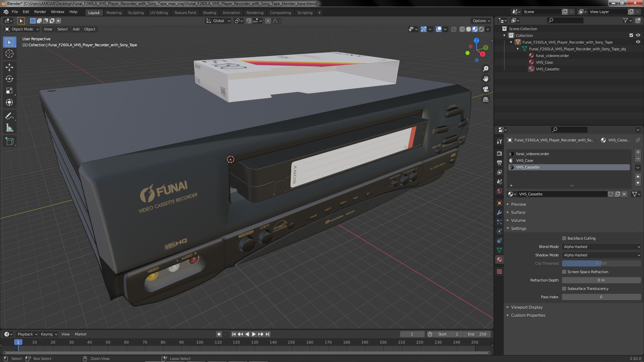644x362 pixels.
Task: Switch to the UV Editing workspace tab
Action: coord(159,13)
